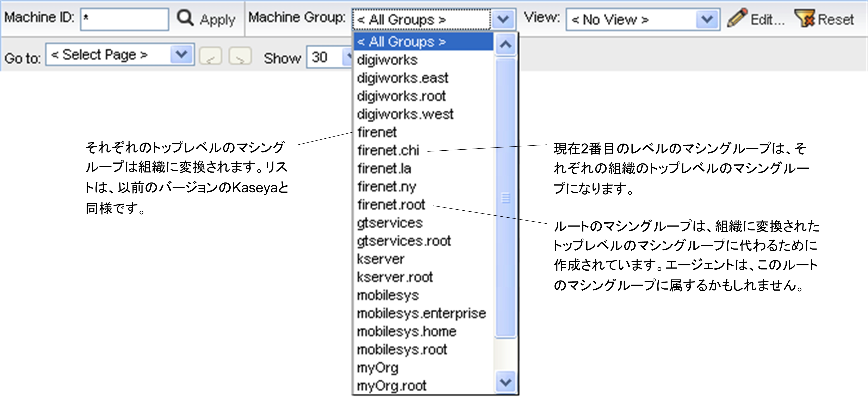868x397 pixels.
Task: Choose myOrg group
Action: click(x=423, y=368)
